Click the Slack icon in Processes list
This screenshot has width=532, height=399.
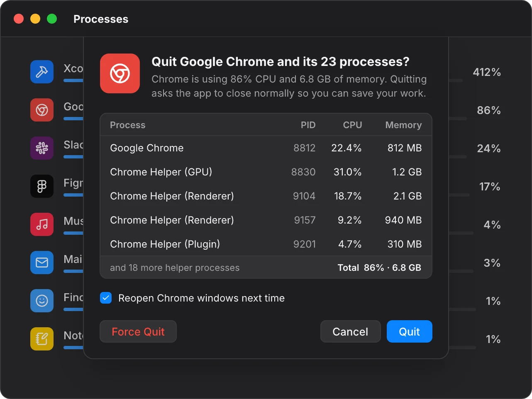tap(42, 148)
